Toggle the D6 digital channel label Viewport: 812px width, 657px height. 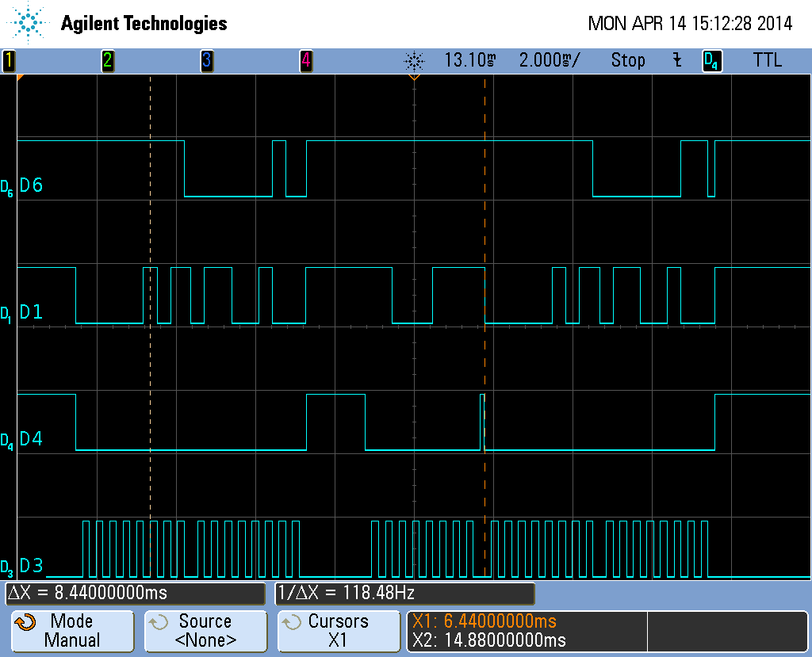coord(30,185)
